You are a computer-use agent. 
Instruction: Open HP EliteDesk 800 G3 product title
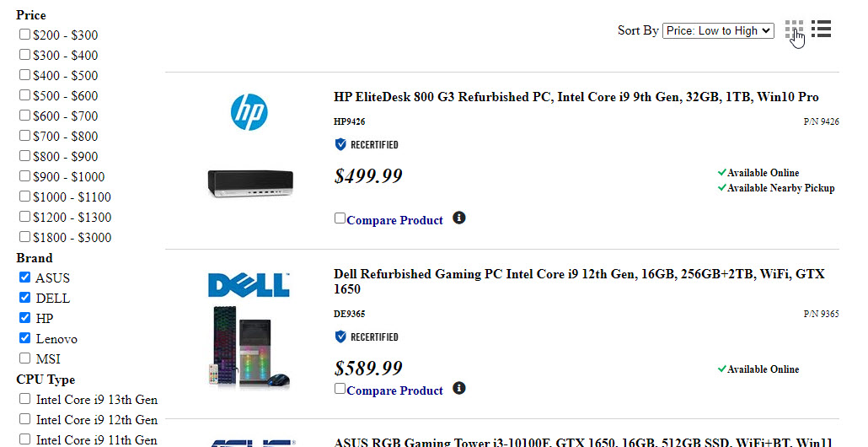click(576, 97)
